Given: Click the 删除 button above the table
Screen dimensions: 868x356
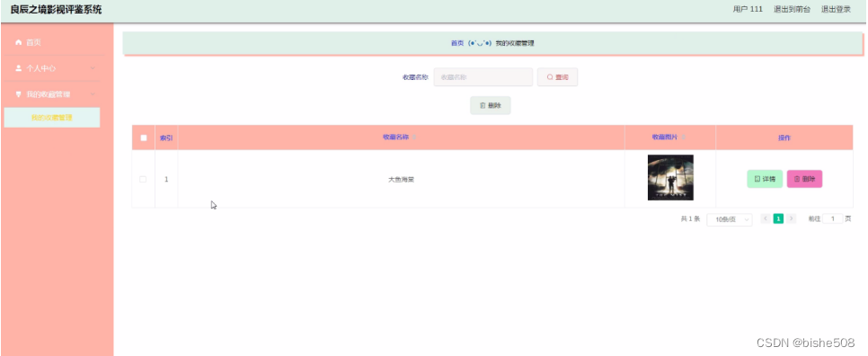Looking at the screenshot, I should click(x=491, y=106).
